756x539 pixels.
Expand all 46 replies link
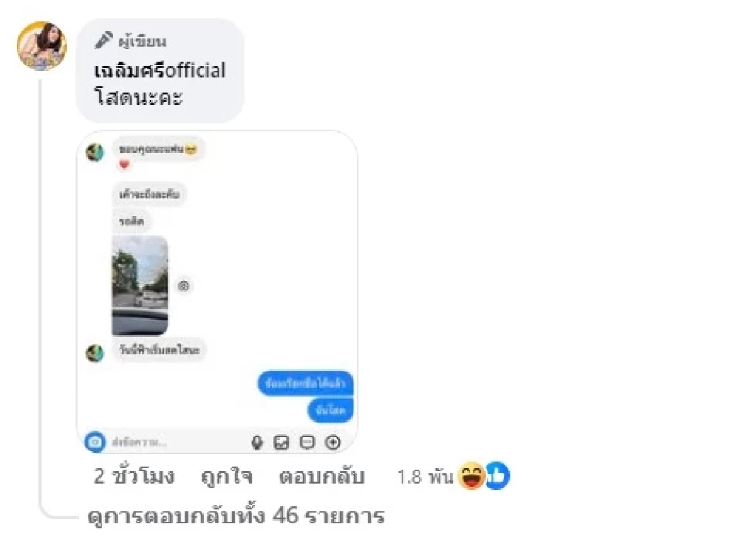pos(236,517)
